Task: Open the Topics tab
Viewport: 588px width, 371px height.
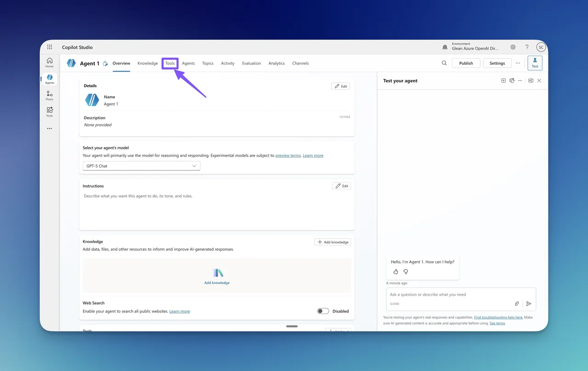Action: tap(208, 63)
